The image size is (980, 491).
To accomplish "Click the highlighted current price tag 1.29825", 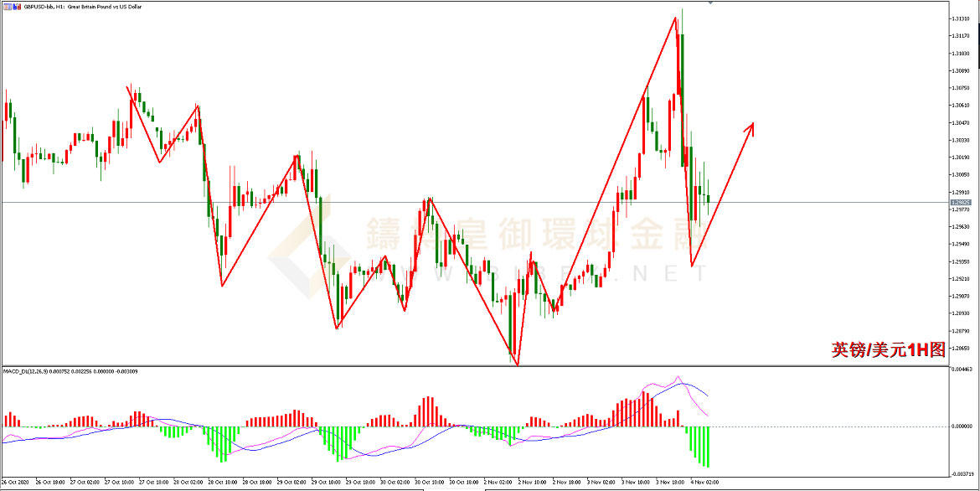I will [x=962, y=203].
